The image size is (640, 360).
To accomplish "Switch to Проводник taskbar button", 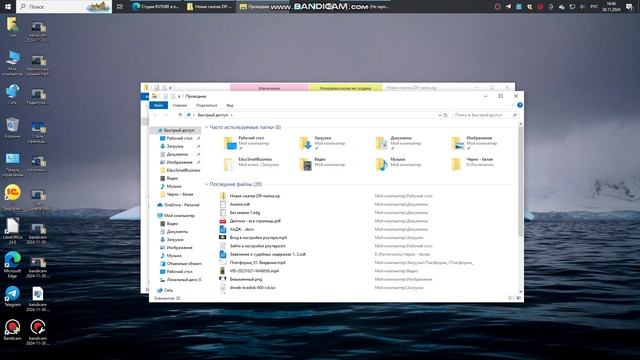I will pos(263,7).
